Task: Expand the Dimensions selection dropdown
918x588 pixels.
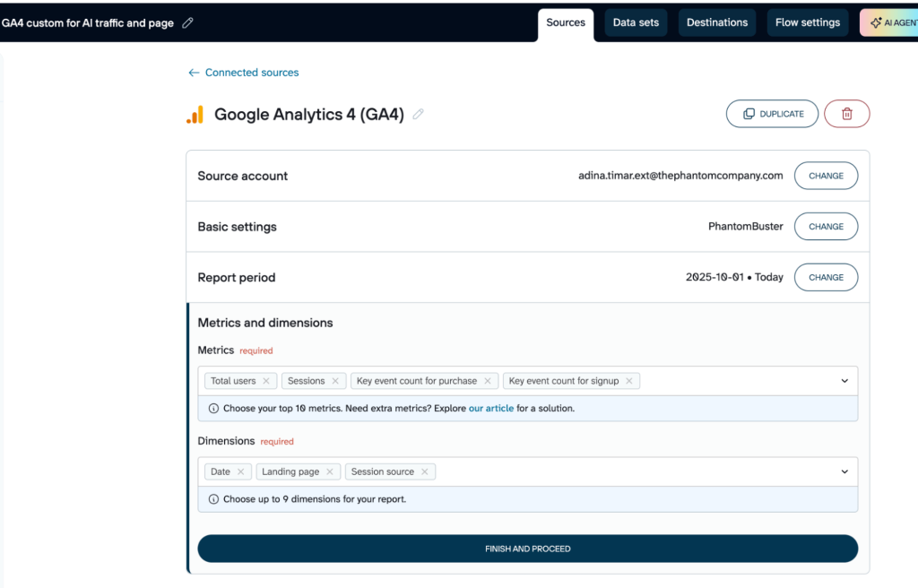Action: click(844, 471)
